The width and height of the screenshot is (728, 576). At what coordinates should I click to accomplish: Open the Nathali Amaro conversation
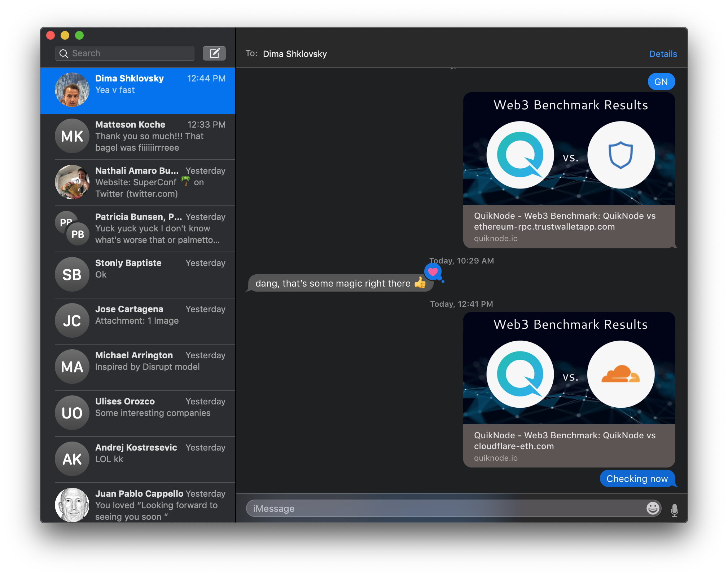coord(138,183)
